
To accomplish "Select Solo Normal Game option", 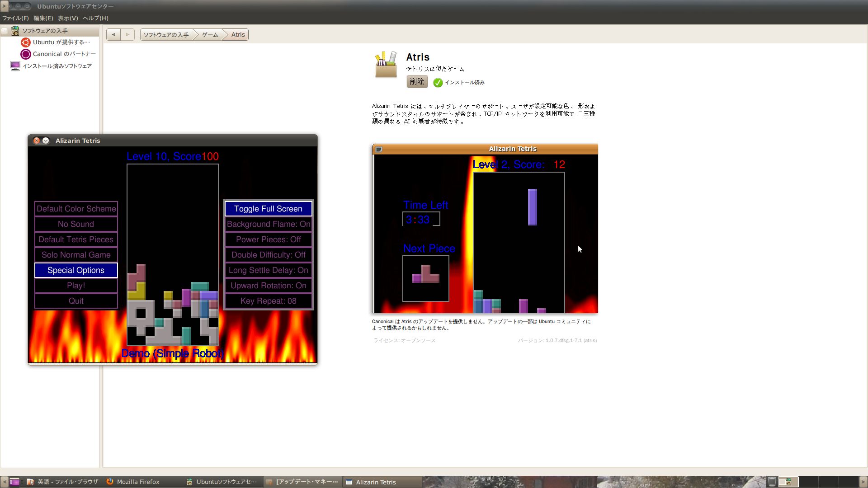I will [x=76, y=255].
